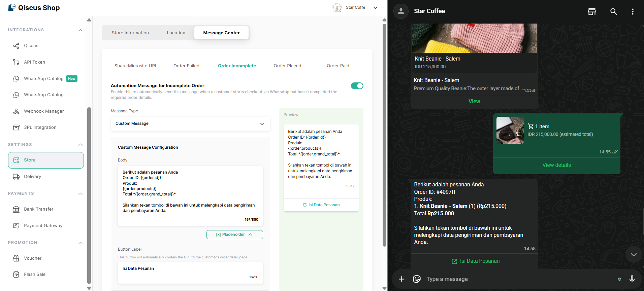Image resolution: width=644 pixels, height=291 pixels.
Task: Click the Delivery truck icon
Action: point(16,177)
